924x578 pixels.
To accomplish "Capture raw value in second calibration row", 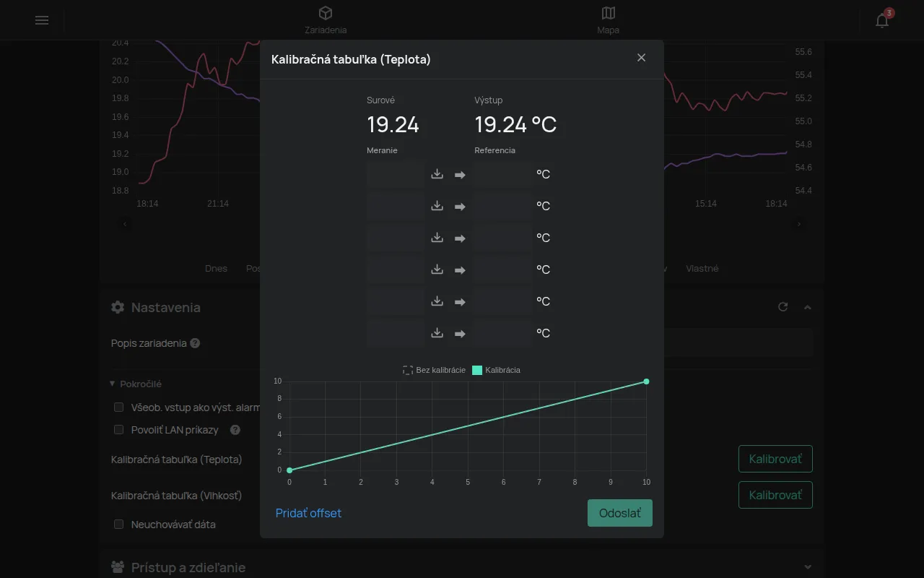I will click(437, 206).
